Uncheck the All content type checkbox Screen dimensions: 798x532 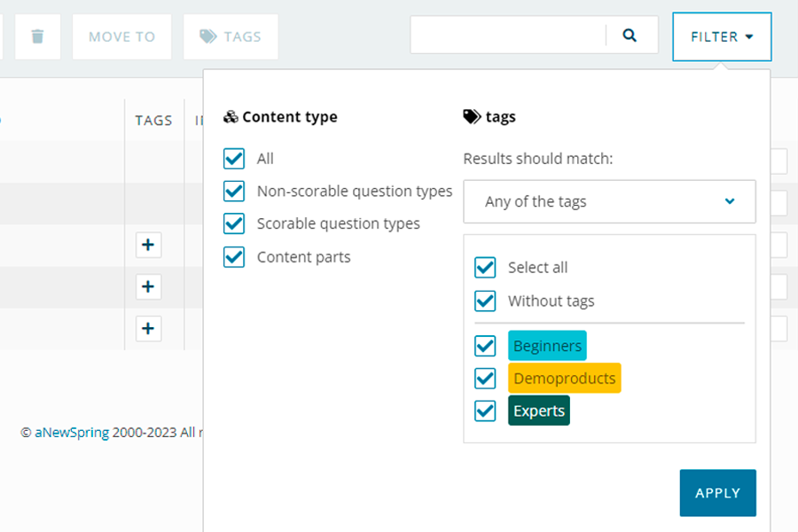pos(234,159)
